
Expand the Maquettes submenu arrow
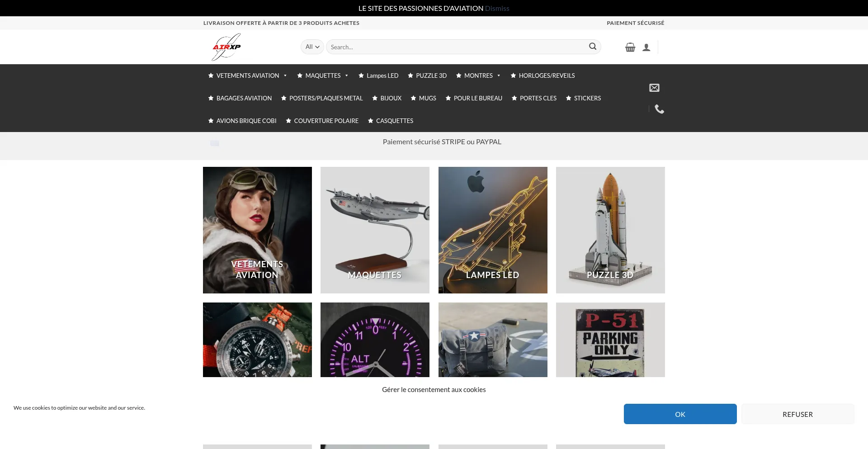click(x=347, y=76)
